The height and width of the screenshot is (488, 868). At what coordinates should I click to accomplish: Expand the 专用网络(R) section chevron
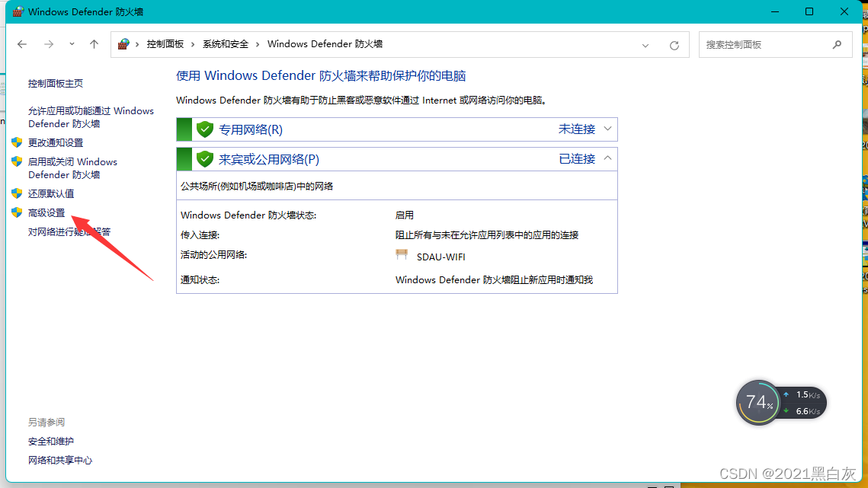pyautogui.click(x=608, y=129)
